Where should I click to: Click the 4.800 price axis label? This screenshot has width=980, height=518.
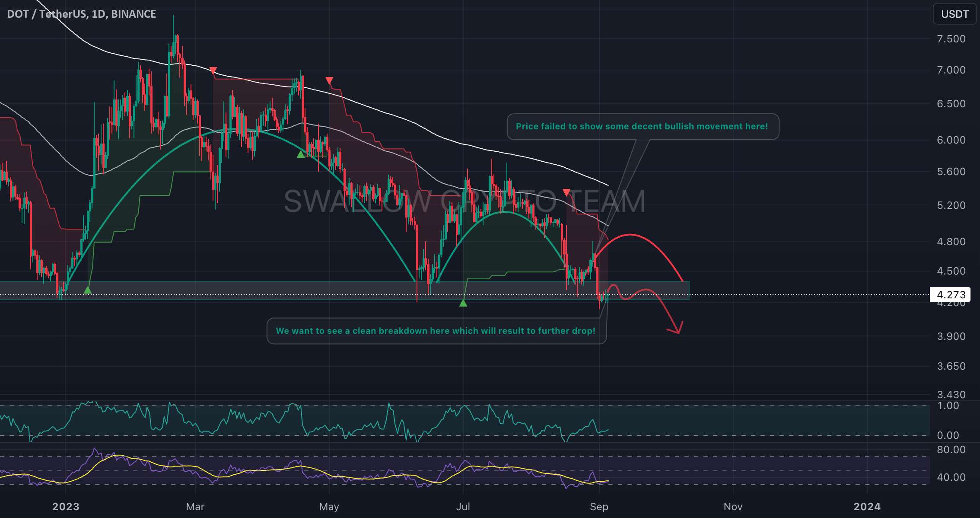[x=951, y=242]
